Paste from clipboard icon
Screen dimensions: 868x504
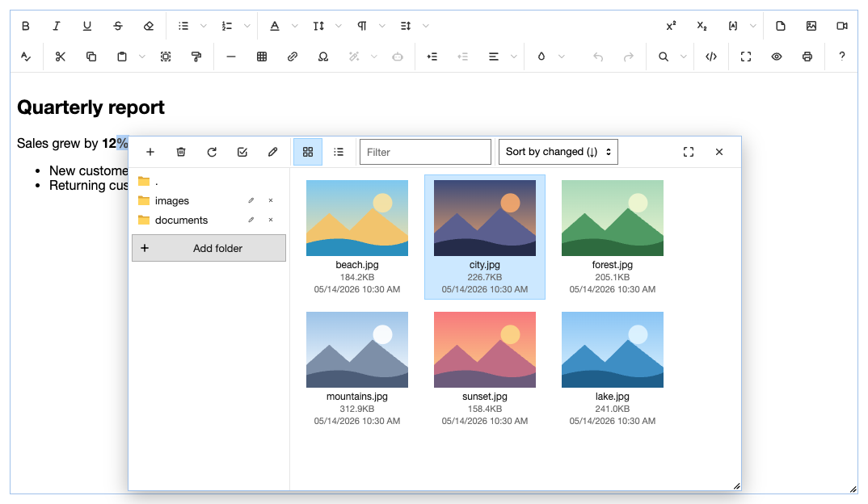122,57
